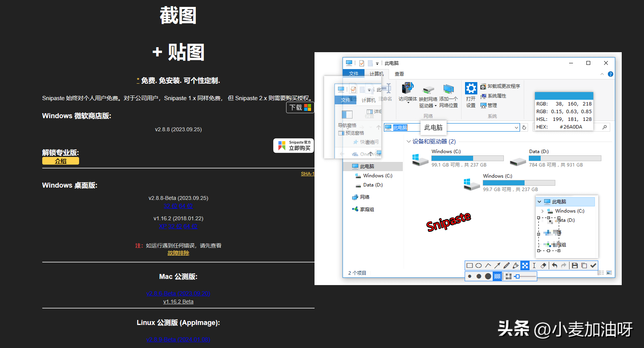The width and height of the screenshot is (644, 348).
Task: Pick the arrow drawing tool
Action: point(497,266)
